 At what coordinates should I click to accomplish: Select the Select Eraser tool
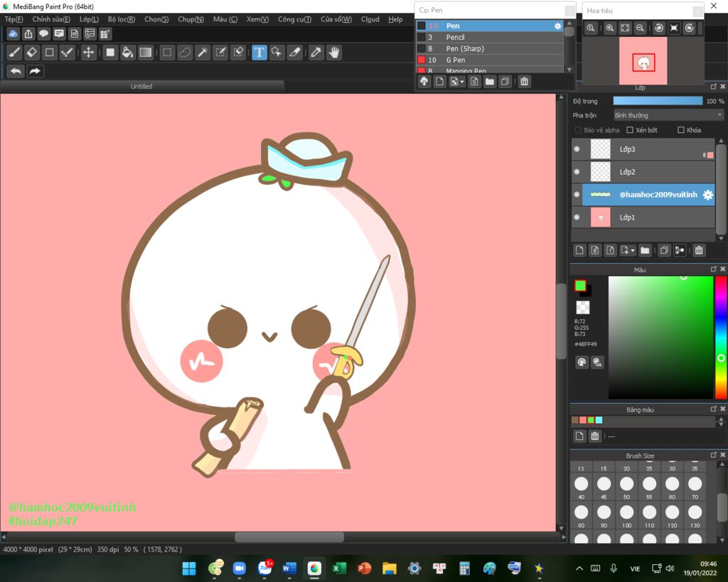[238, 53]
